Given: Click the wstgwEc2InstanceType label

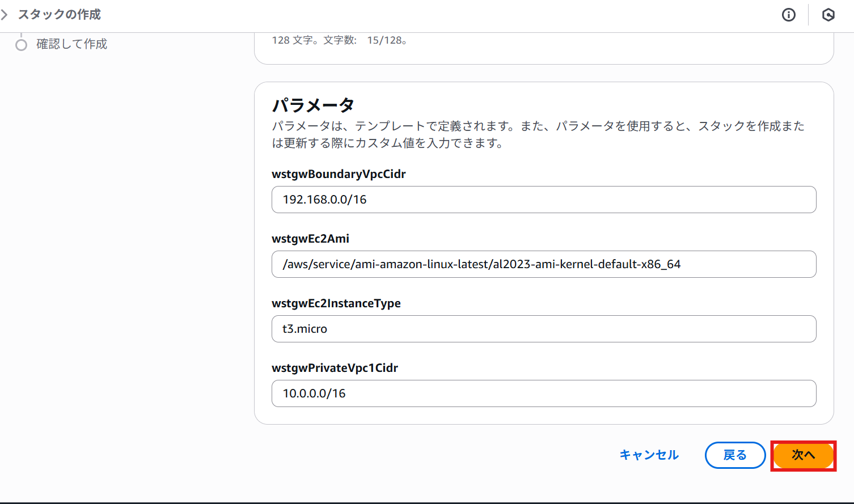Looking at the screenshot, I should [x=336, y=303].
